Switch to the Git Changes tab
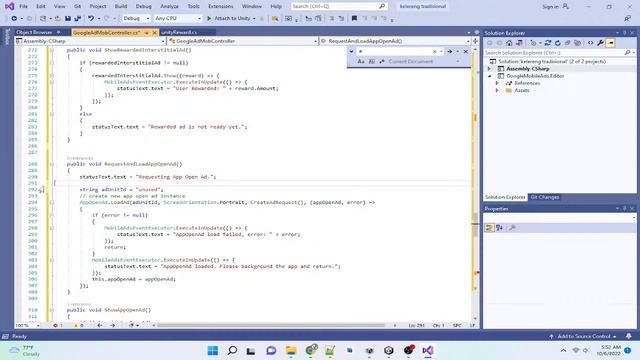This screenshot has height=360, width=640. tap(544, 197)
